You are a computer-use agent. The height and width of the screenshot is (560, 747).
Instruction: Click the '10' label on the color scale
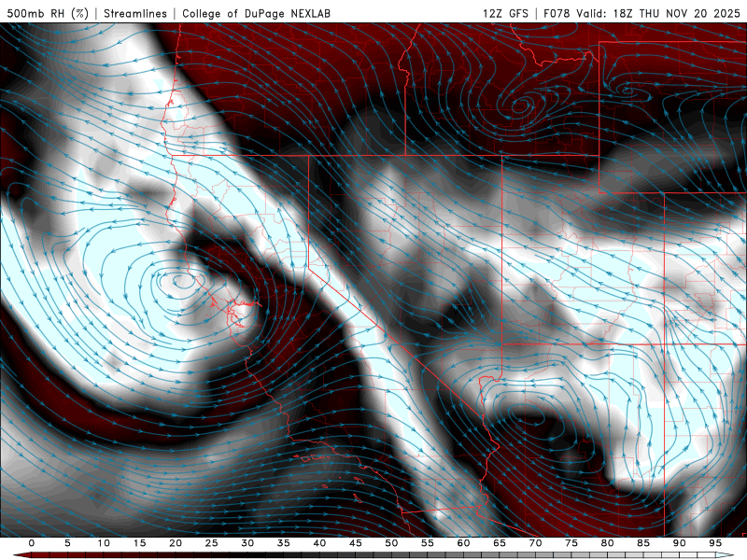pos(104,543)
